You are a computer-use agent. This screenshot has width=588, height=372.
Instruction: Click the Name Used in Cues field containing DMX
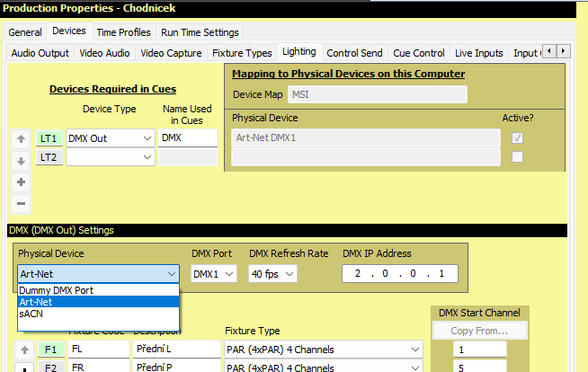coord(188,138)
